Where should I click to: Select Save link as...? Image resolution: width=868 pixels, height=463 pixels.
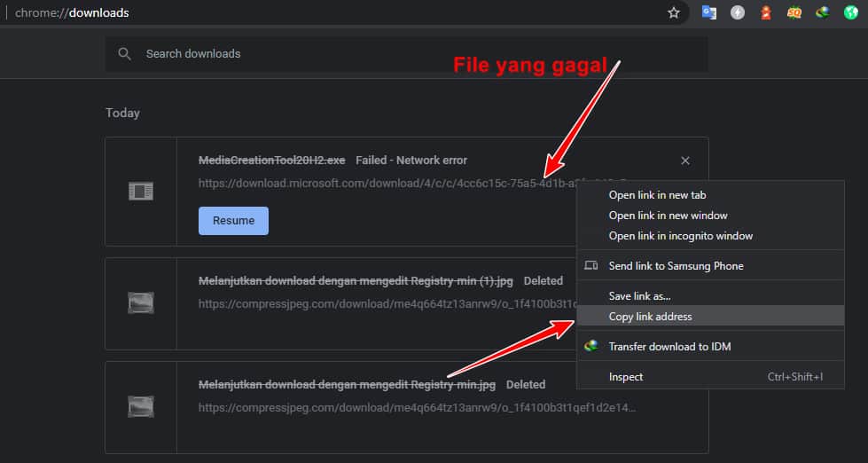pyautogui.click(x=710, y=296)
